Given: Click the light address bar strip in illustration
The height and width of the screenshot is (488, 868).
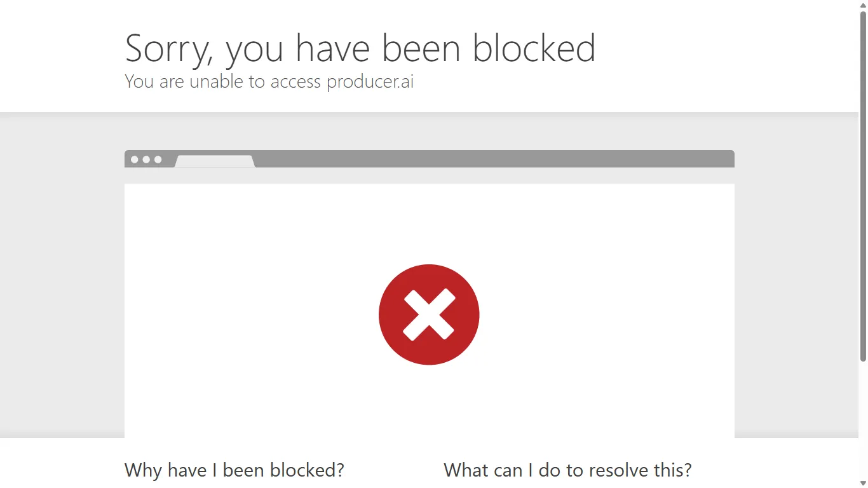Looking at the screenshot, I should click(x=429, y=176).
